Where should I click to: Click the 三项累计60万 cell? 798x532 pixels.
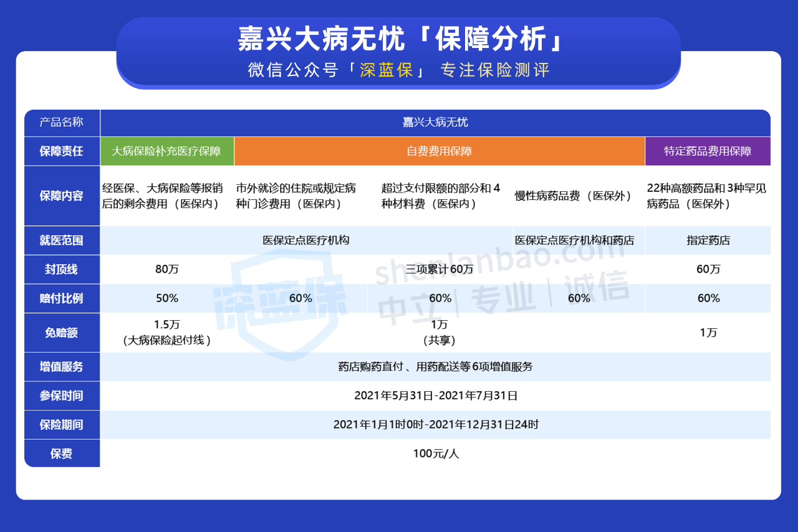coord(439,270)
